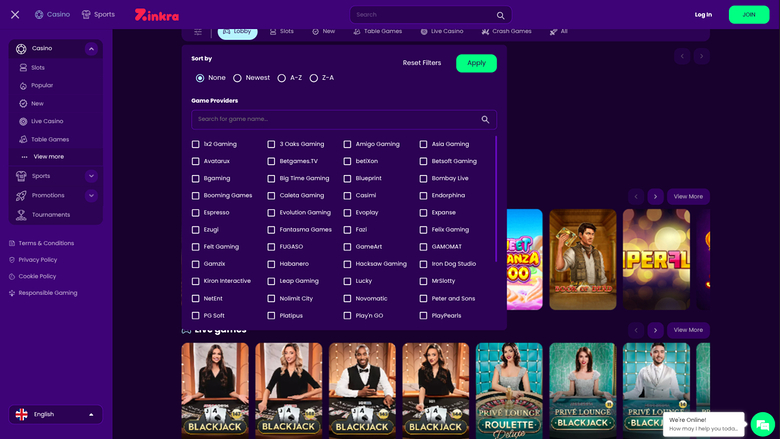Open the live chat bubble icon
Screen dimensions: 780x439
pyautogui.click(x=762, y=423)
